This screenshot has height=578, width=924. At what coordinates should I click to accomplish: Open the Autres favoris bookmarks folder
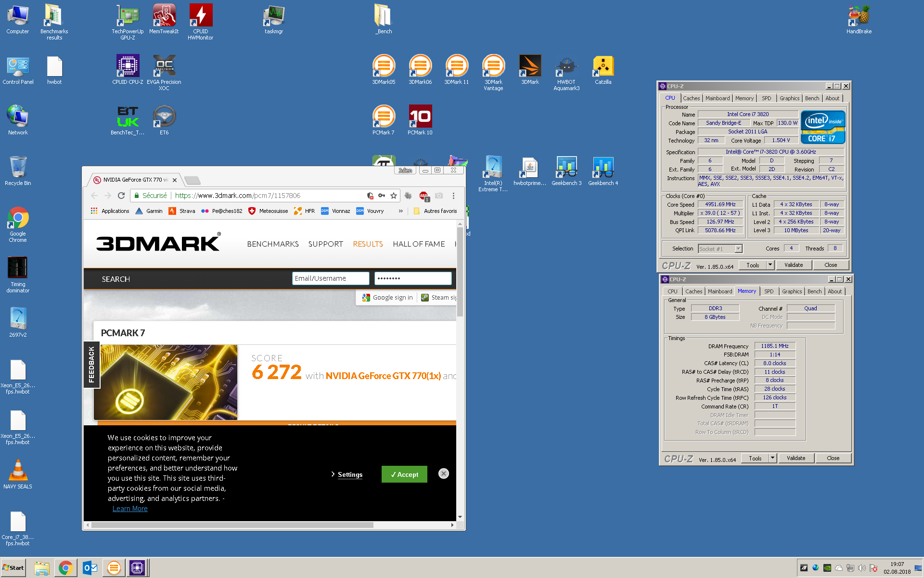point(435,211)
